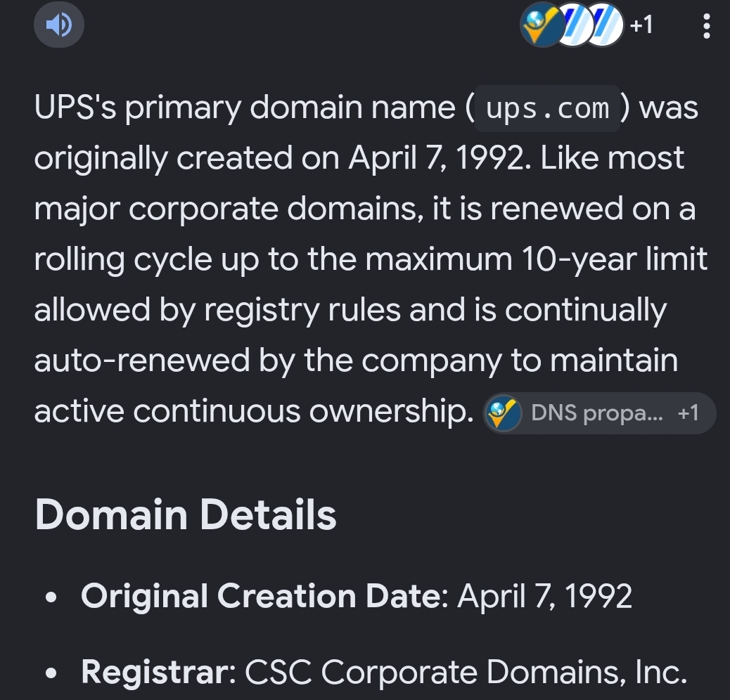Image resolution: width=730 pixels, height=700 pixels.
Task: Open the globe-checkmark source favicon at top
Action: 541,25
